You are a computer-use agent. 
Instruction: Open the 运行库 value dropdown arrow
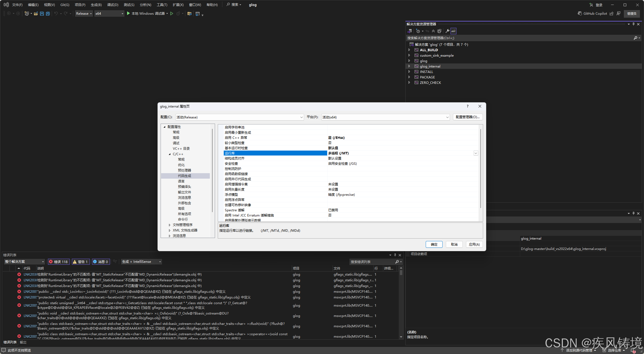(x=476, y=153)
